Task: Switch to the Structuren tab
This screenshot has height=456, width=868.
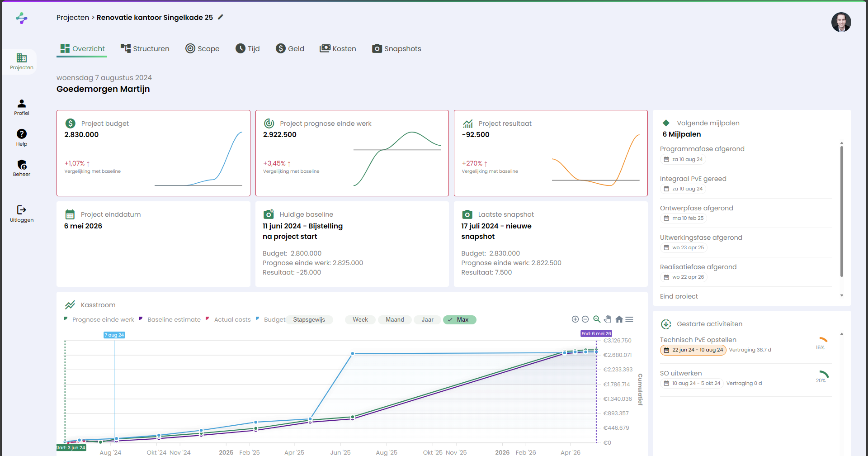Action: (x=145, y=48)
